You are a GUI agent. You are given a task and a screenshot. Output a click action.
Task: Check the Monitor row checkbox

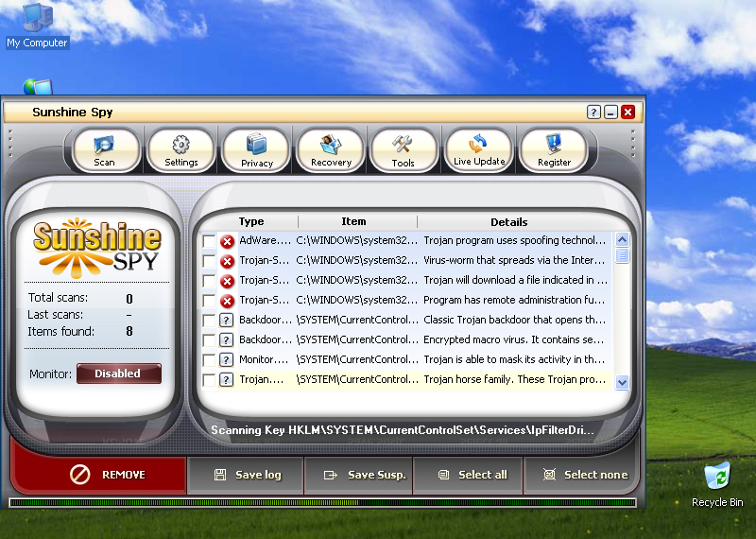pyautogui.click(x=209, y=360)
